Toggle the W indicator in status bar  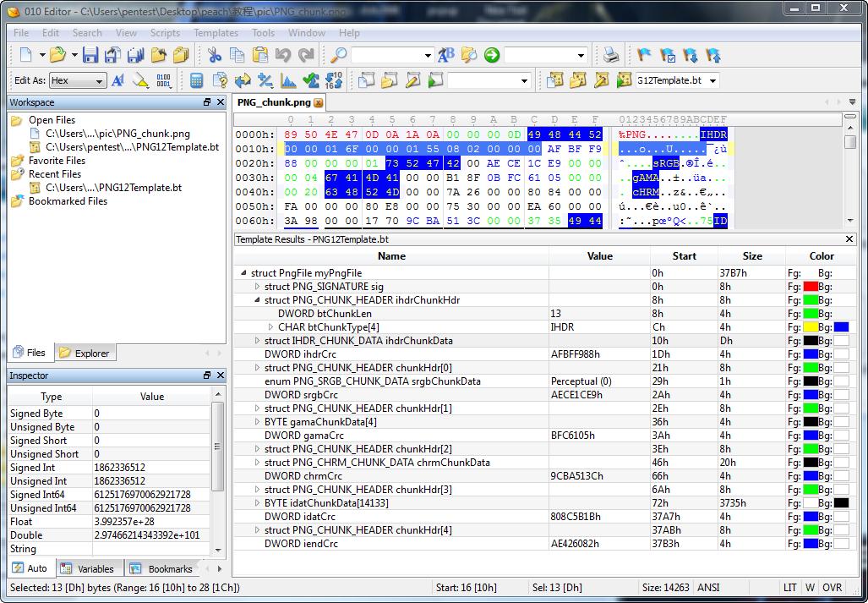click(x=810, y=588)
